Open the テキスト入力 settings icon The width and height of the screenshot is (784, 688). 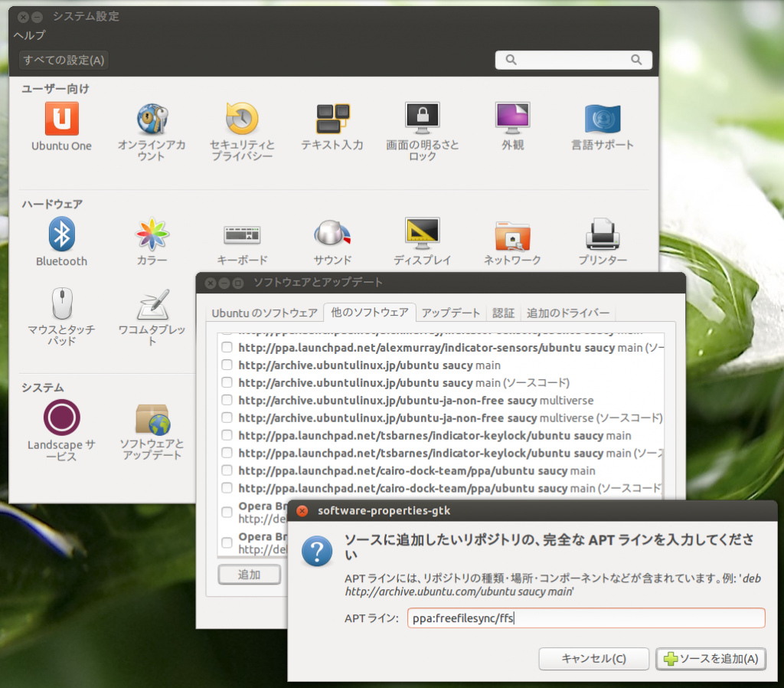332,126
